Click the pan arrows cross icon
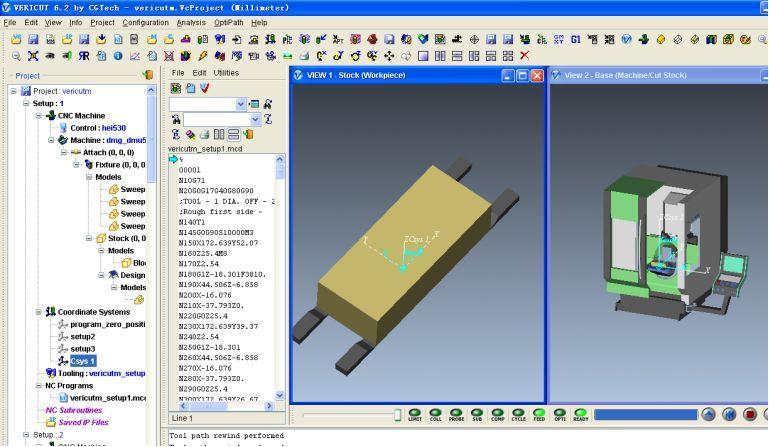The image size is (769, 447). [x=389, y=56]
